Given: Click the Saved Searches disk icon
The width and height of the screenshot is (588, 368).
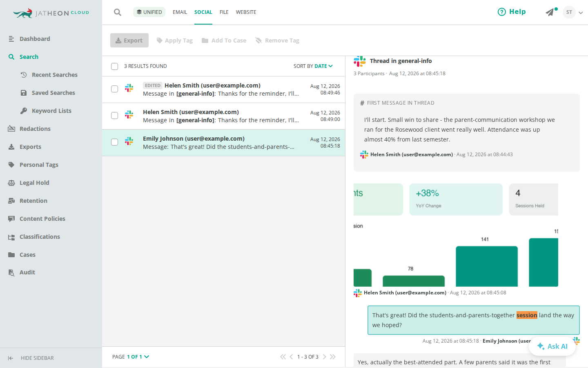Looking at the screenshot, I should click(24, 93).
